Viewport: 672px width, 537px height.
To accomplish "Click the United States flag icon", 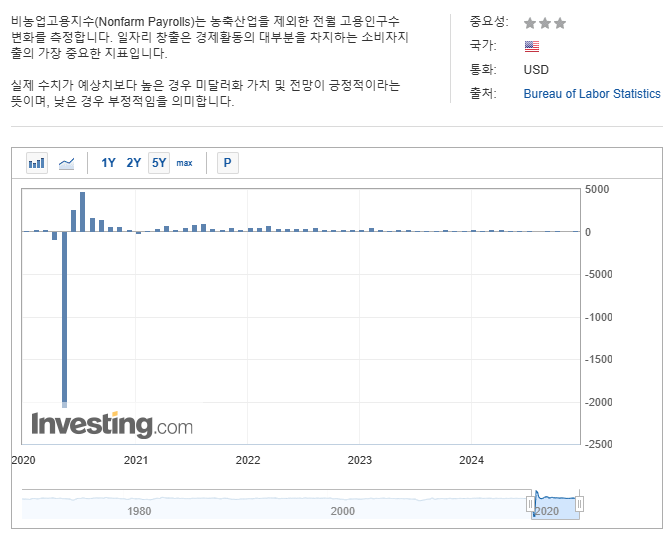I will tap(532, 46).
